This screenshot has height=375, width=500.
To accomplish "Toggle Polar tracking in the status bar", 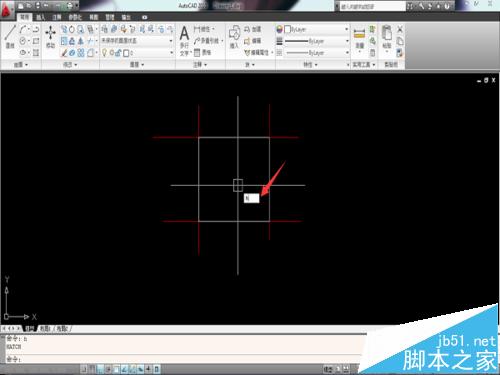I will [x=108, y=369].
